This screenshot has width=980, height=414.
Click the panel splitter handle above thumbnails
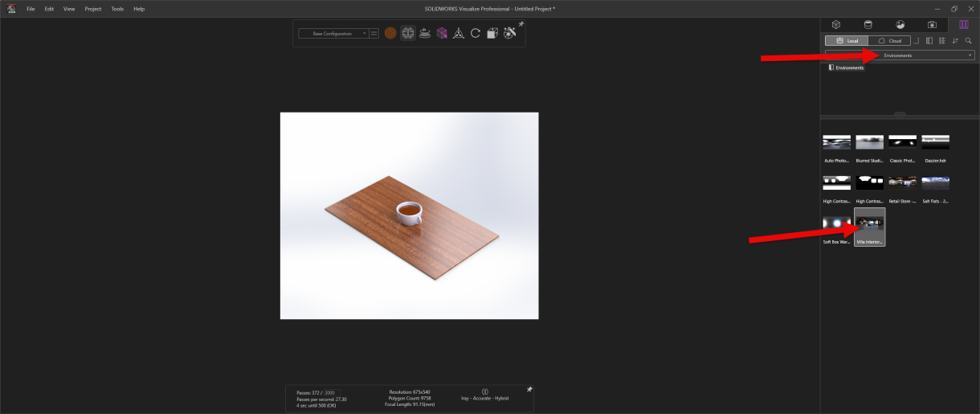click(x=900, y=114)
